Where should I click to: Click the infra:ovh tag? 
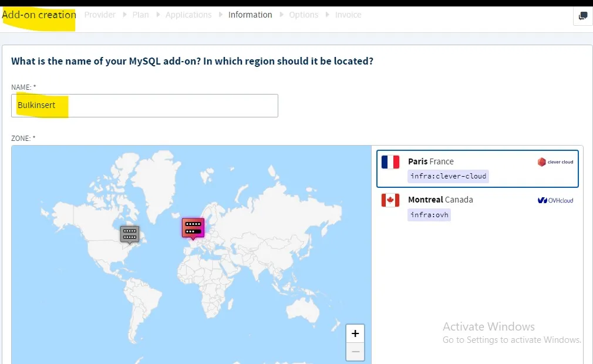(429, 215)
